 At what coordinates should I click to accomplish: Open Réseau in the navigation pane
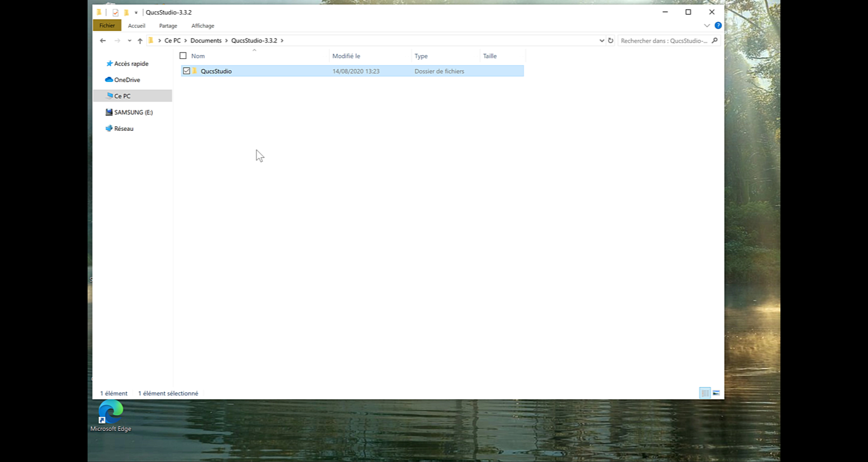[124, 128]
